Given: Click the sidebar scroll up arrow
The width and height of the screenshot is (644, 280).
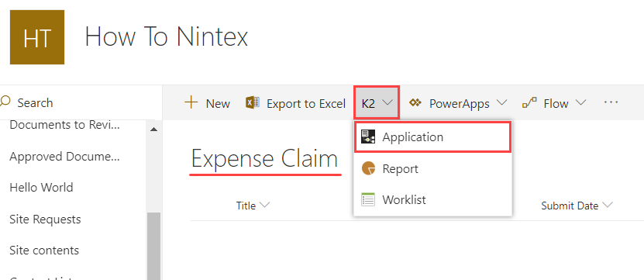Looking at the screenshot, I should (x=154, y=130).
